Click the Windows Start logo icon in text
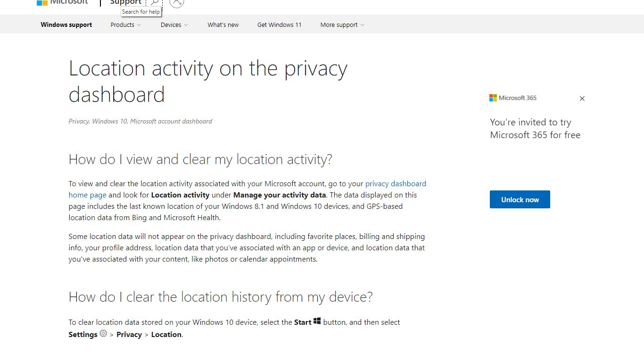This screenshot has height=362, width=644. pyautogui.click(x=317, y=321)
